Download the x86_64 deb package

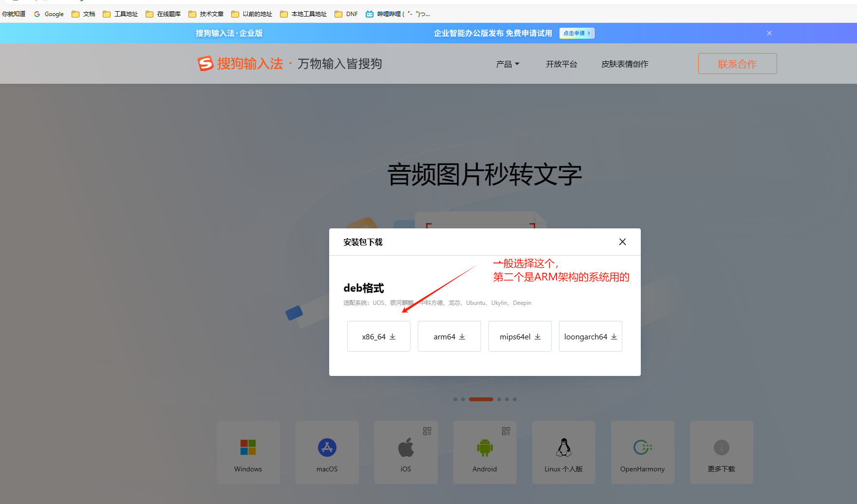click(379, 336)
